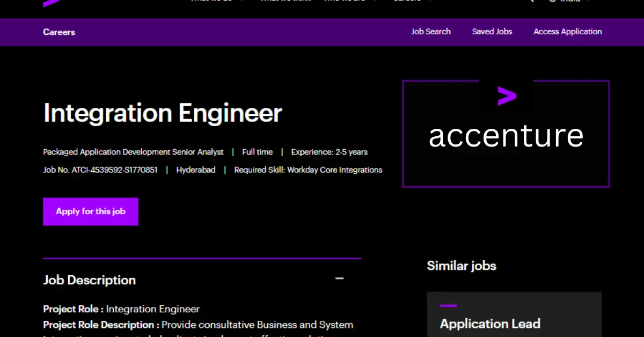Viewport: 644px width, 337px height.
Task: Click the Full time label
Action: click(x=258, y=152)
